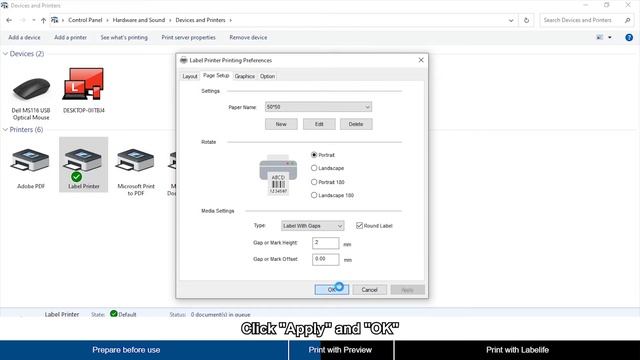
Task: Click the Apply button
Action: pyautogui.click(x=407, y=290)
